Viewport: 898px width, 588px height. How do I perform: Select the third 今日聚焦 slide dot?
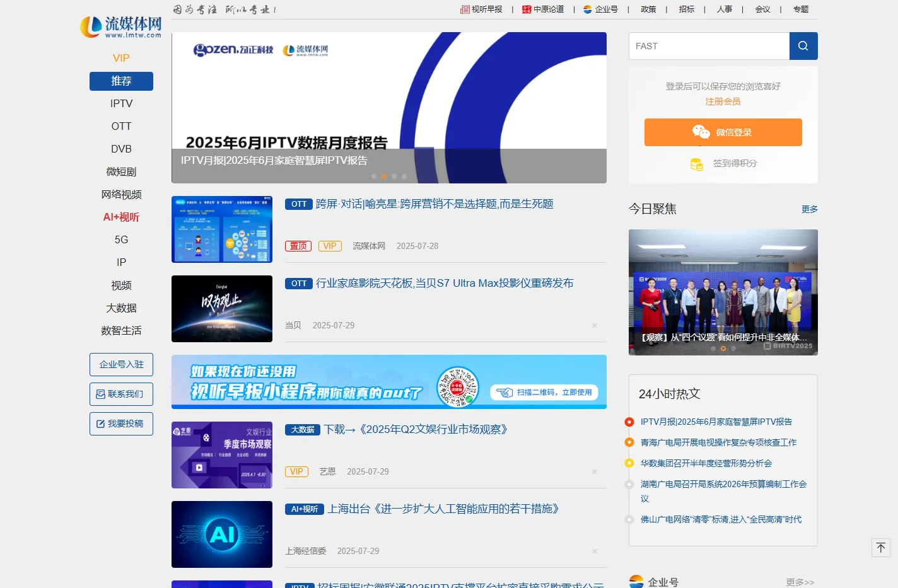(733, 349)
